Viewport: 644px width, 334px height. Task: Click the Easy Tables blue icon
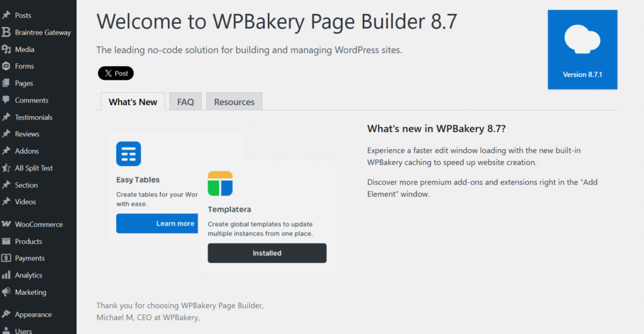click(x=128, y=153)
